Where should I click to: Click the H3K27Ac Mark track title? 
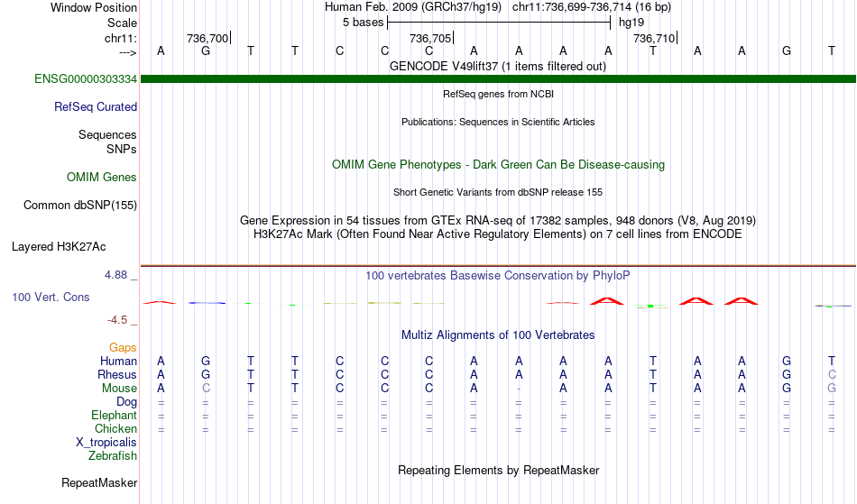click(498, 234)
